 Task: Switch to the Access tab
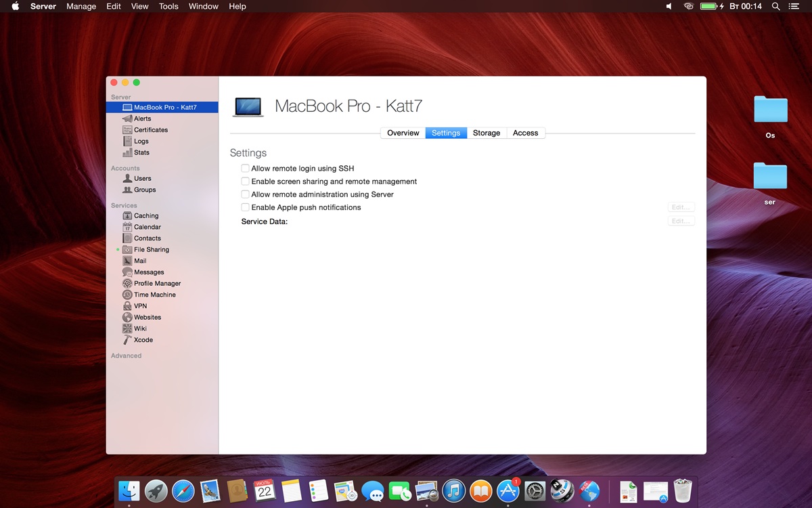pos(526,133)
